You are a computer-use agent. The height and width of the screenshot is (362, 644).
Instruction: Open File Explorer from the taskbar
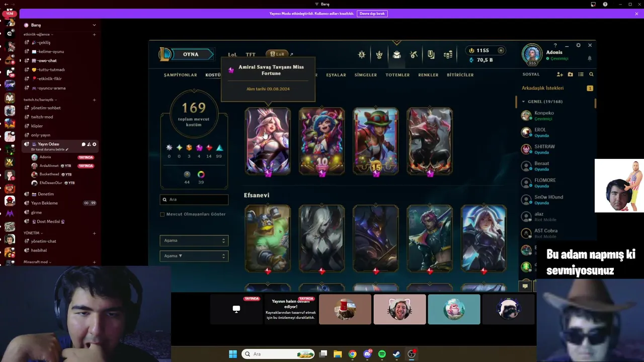coord(338,354)
